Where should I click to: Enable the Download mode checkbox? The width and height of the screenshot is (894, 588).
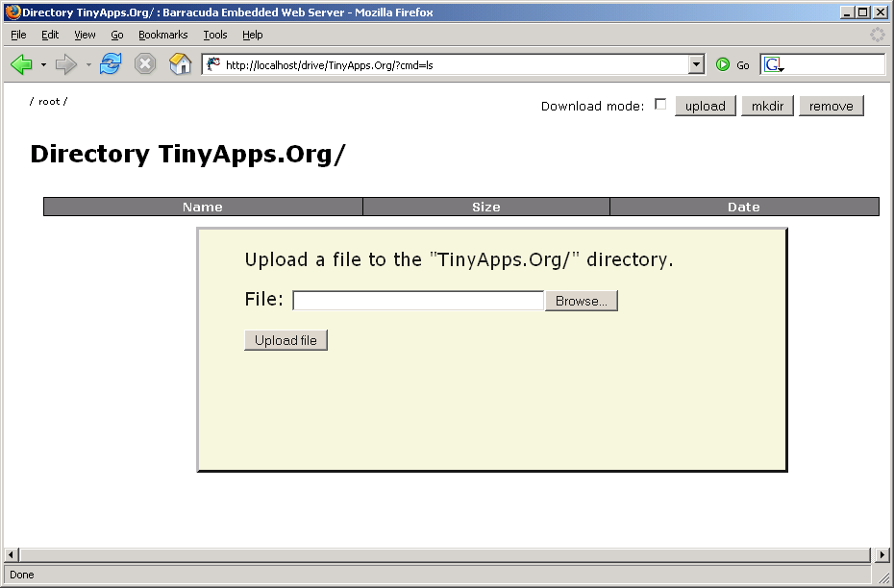660,105
